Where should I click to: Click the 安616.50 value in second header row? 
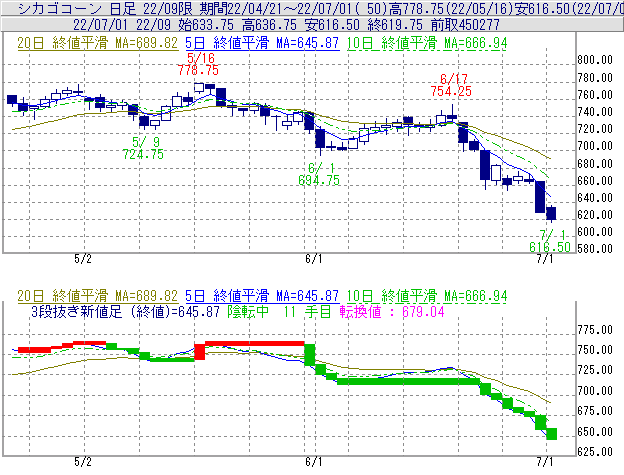332,25
